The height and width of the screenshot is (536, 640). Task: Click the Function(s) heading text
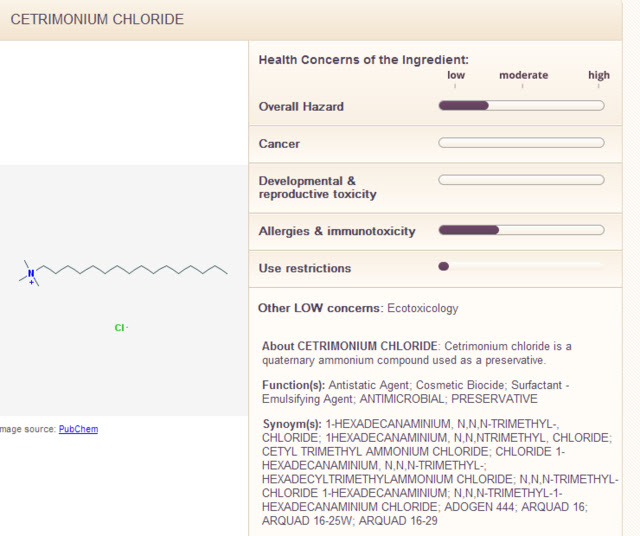pyautogui.click(x=293, y=385)
